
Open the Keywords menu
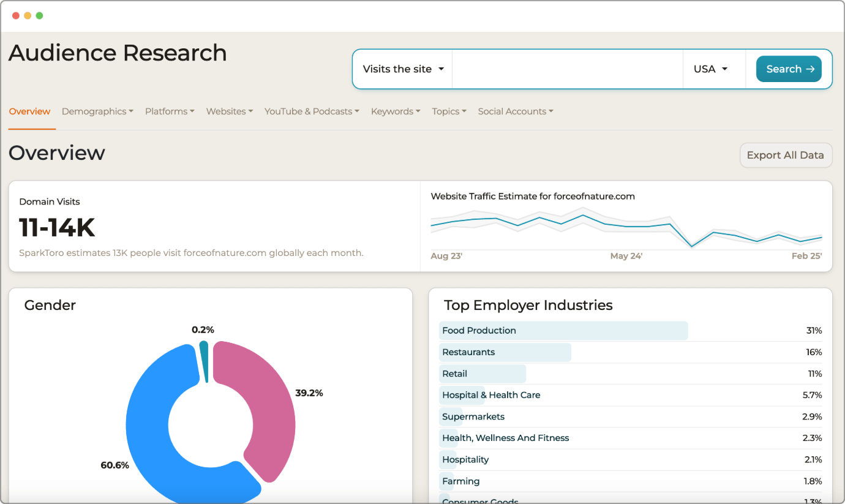[x=396, y=111]
